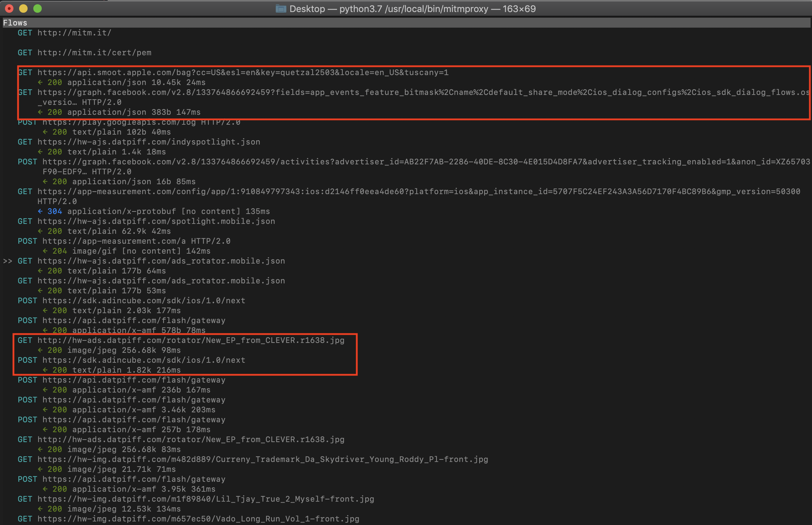Select the app-measurement.com/config GET flow

(x=409, y=196)
